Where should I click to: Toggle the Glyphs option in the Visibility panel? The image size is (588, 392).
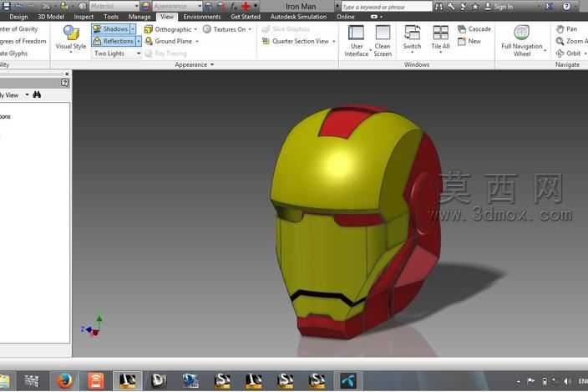[13, 53]
